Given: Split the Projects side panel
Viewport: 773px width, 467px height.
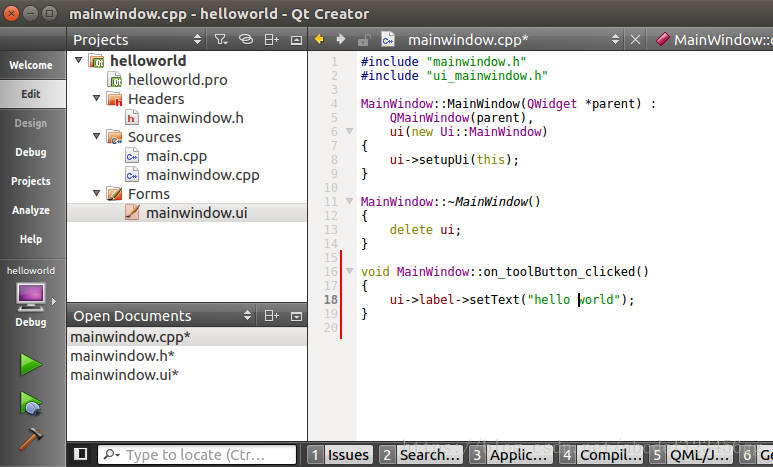Looking at the screenshot, I should click(x=272, y=39).
